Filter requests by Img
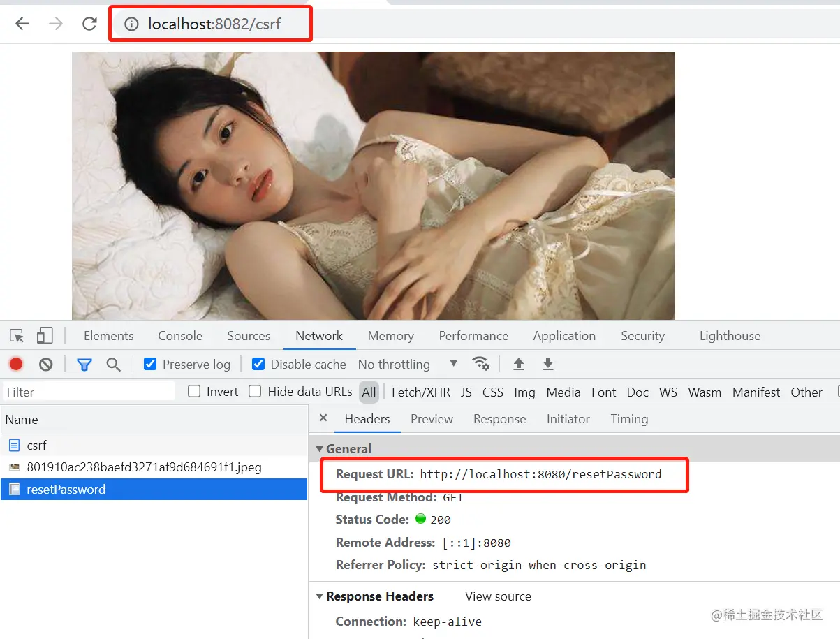840x639 pixels. (524, 392)
